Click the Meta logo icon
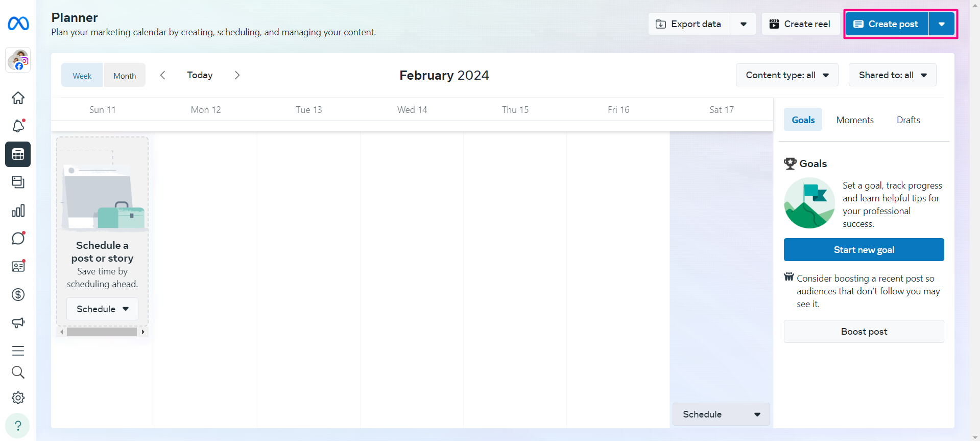The width and height of the screenshot is (980, 441). [18, 24]
